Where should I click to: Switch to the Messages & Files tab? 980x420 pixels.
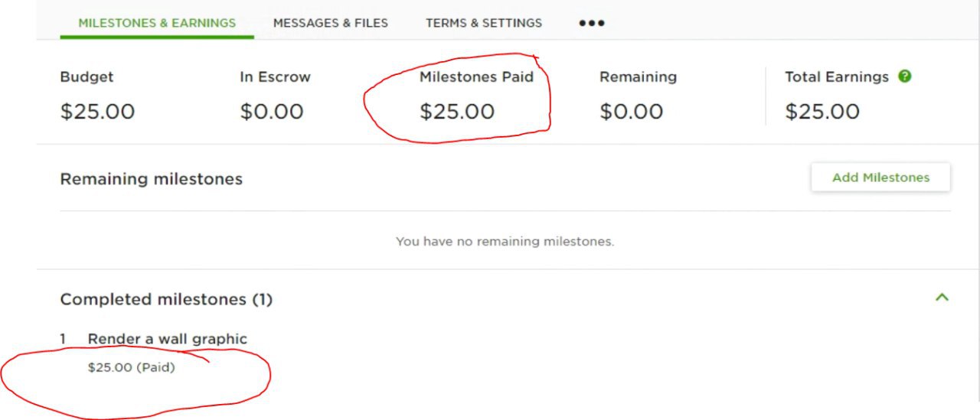pos(331,23)
